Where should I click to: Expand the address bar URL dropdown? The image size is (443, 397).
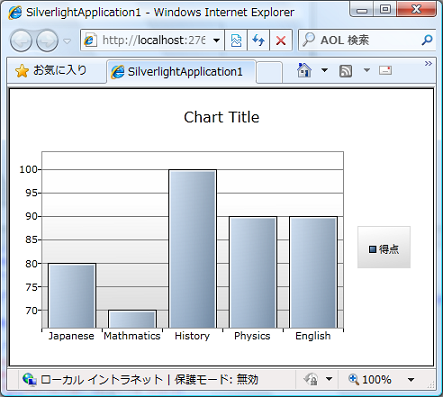tap(217, 41)
